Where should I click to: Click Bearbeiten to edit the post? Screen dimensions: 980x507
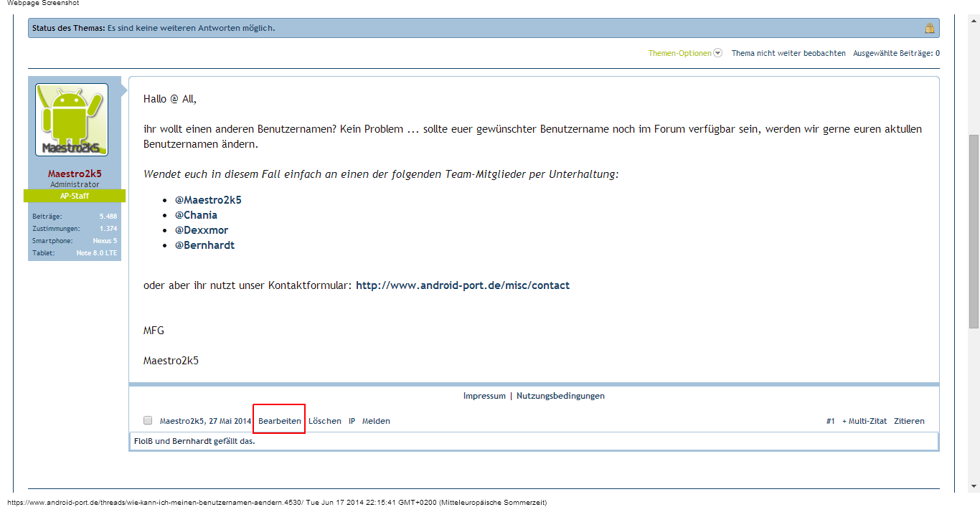(x=279, y=421)
